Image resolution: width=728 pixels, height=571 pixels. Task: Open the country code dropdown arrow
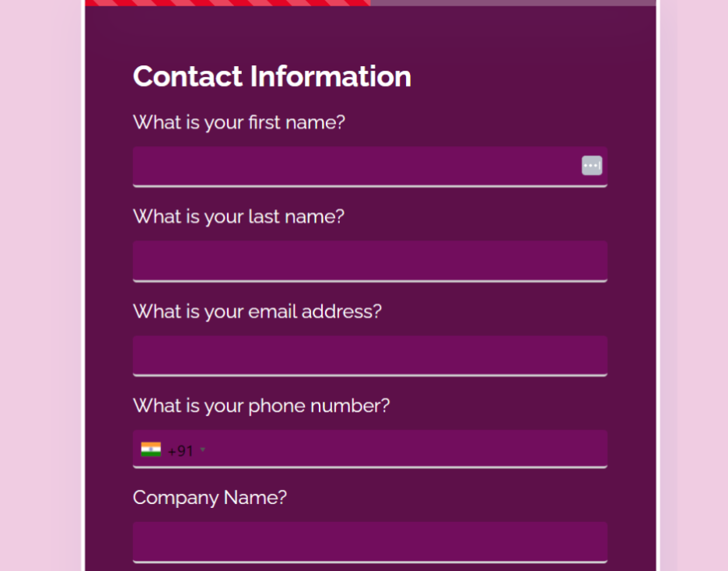(x=202, y=450)
